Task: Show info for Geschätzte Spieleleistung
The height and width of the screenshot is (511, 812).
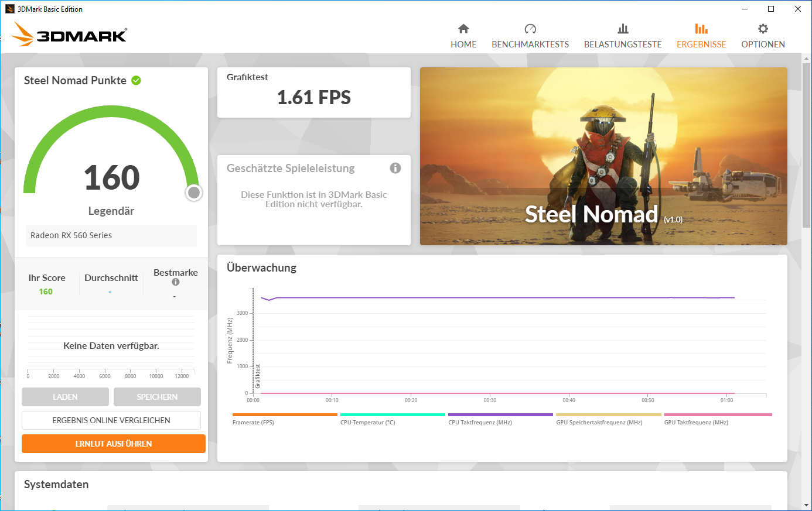Action: pos(395,168)
